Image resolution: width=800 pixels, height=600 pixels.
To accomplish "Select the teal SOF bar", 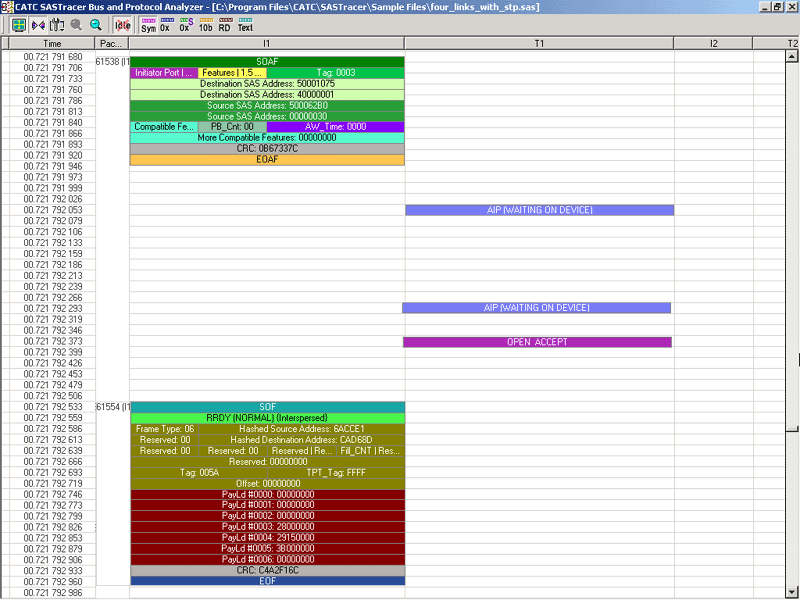I will (268, 407).
